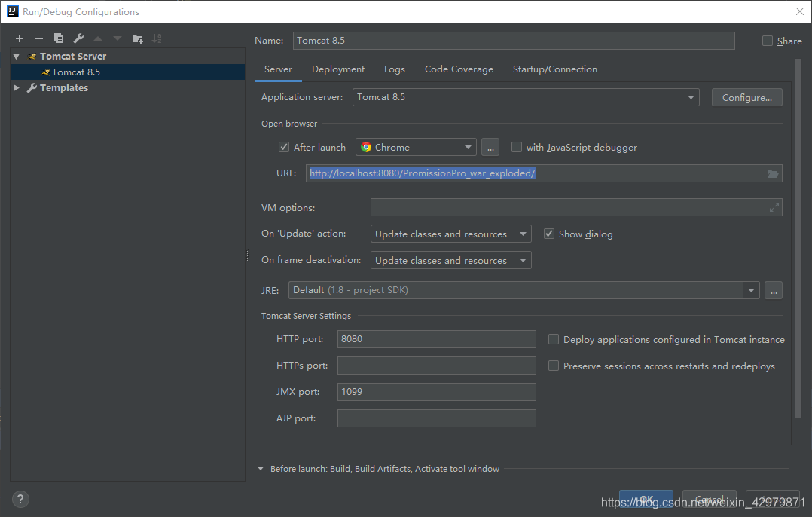Click the URL input field

(544, 173)
